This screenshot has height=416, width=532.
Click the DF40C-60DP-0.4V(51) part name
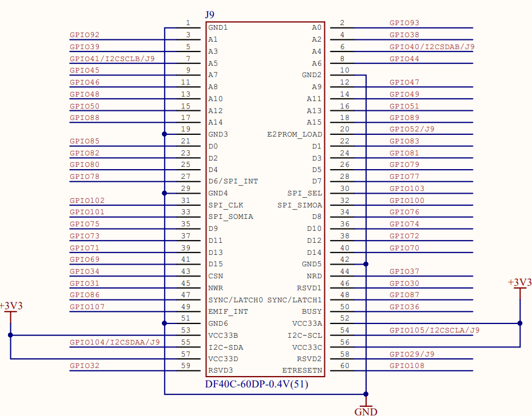256,386
